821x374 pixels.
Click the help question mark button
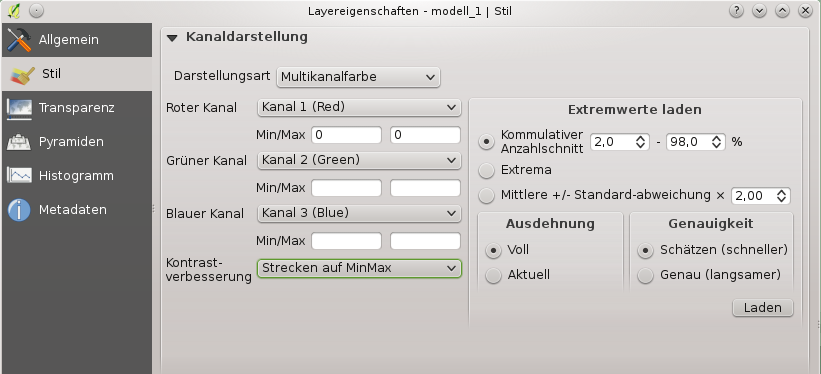[x=736, y=10]
